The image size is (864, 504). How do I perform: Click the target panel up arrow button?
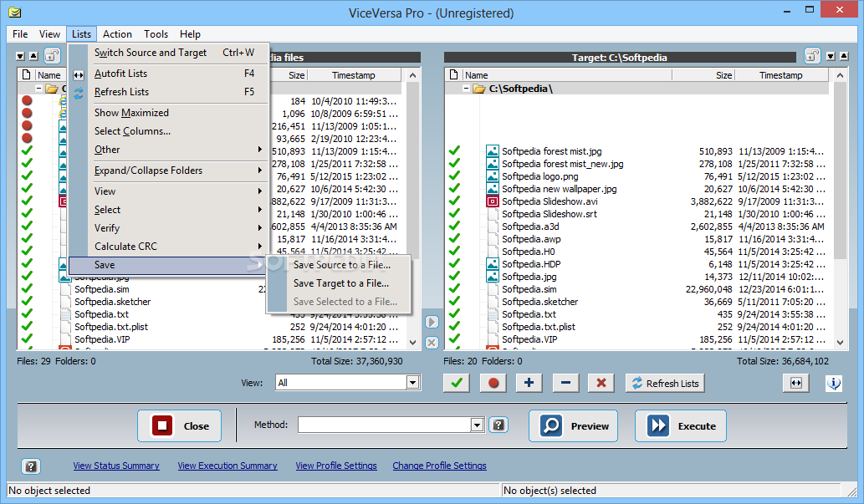[x=844, y=56]
